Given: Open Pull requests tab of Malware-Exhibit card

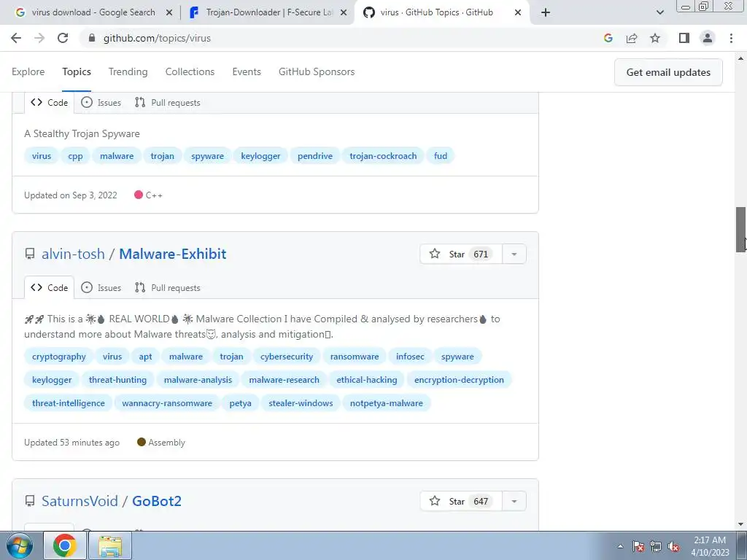Looking at the screenshot, I should click(x=167, y=287).
